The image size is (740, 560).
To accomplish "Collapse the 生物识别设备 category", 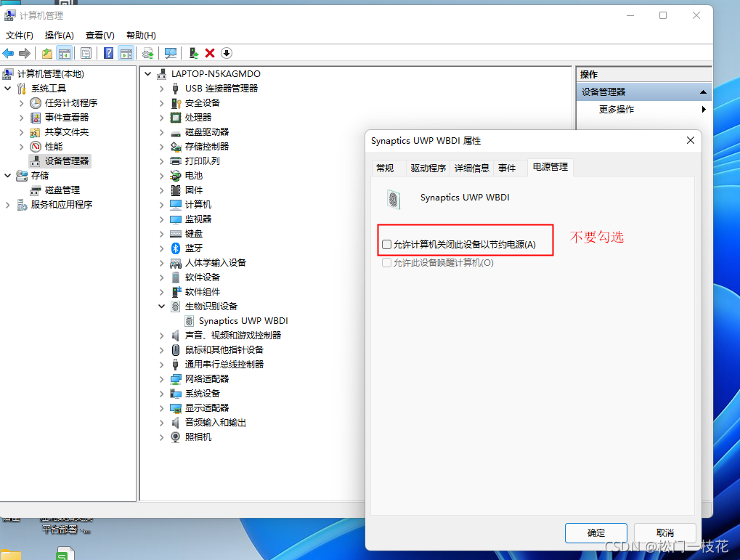I will pos(161,307).
